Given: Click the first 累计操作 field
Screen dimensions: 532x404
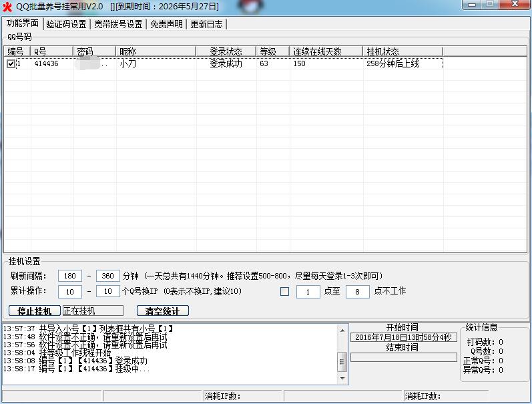Looking at the screenshot, I should point(70,291).
